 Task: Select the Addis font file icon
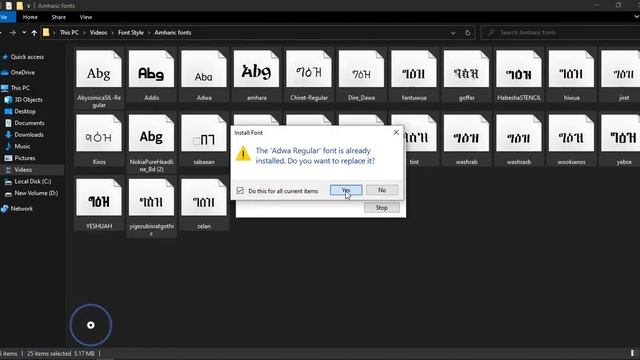pos(151,69)
